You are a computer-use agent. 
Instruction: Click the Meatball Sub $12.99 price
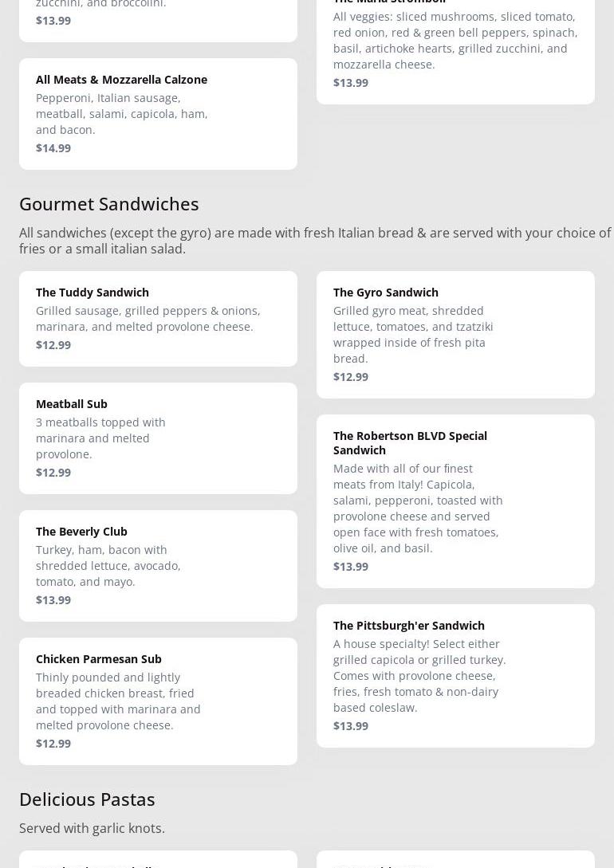pos(53,473)
